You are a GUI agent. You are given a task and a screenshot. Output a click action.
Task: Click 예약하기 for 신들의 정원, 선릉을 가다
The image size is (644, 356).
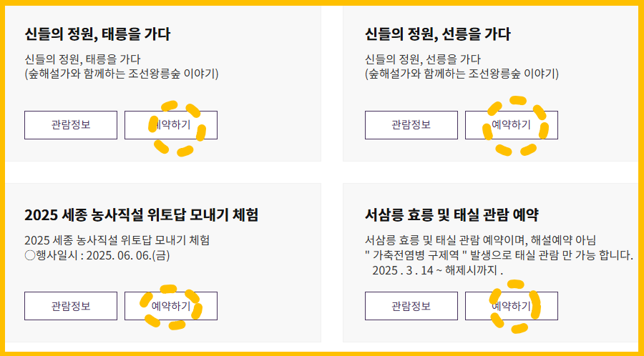pyautogui.click(x=512, y=125)
